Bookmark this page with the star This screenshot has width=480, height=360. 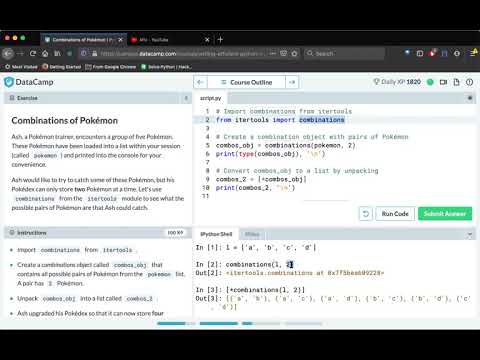294,53
